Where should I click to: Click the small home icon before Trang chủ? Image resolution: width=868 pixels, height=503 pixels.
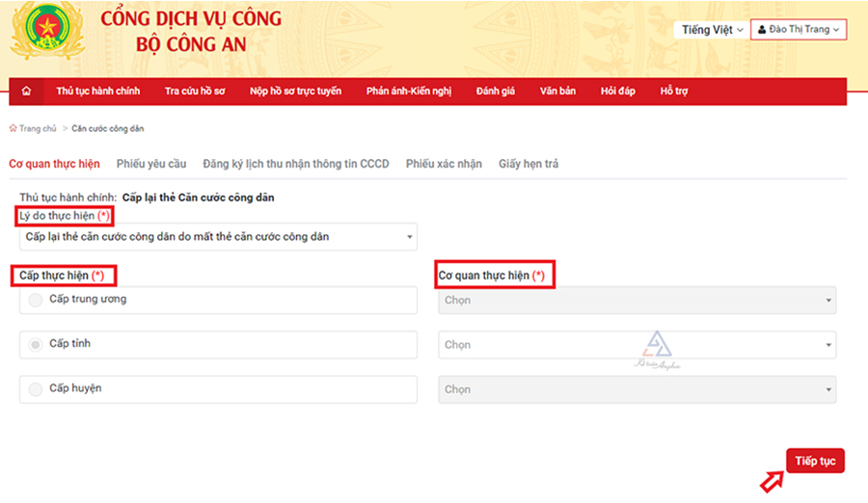click(x=13, y=128)
